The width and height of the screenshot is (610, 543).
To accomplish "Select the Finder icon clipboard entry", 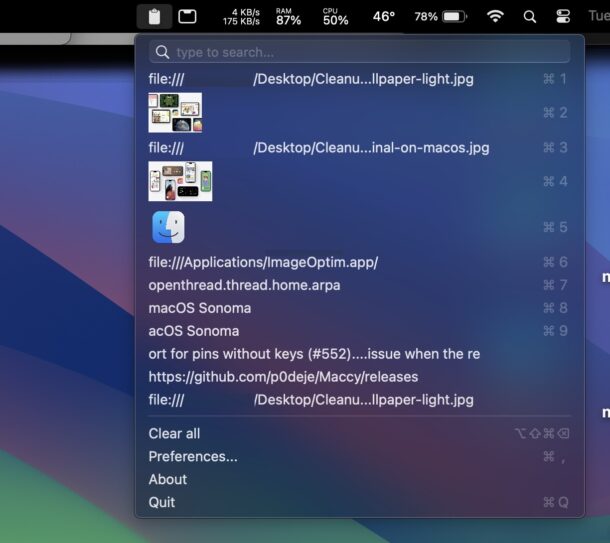I will click(x=168, y=227).
